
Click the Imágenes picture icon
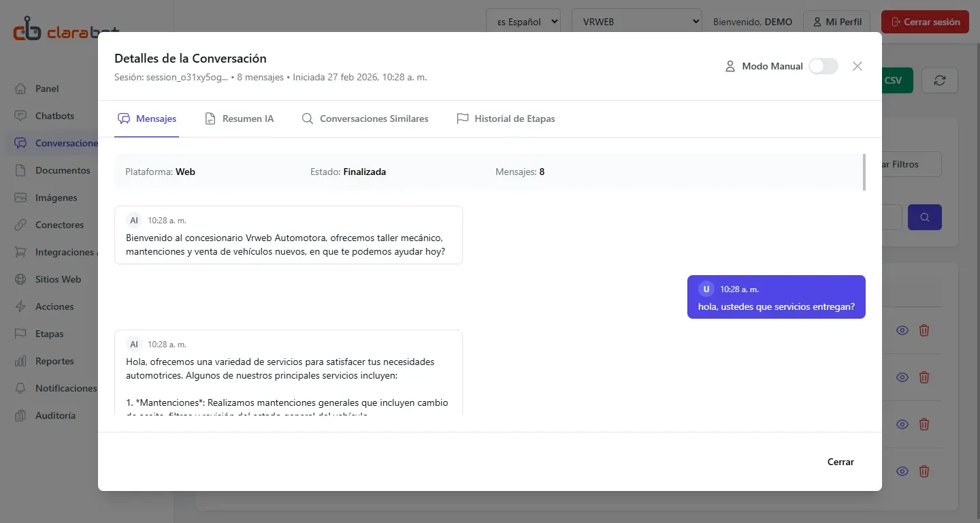21,197
